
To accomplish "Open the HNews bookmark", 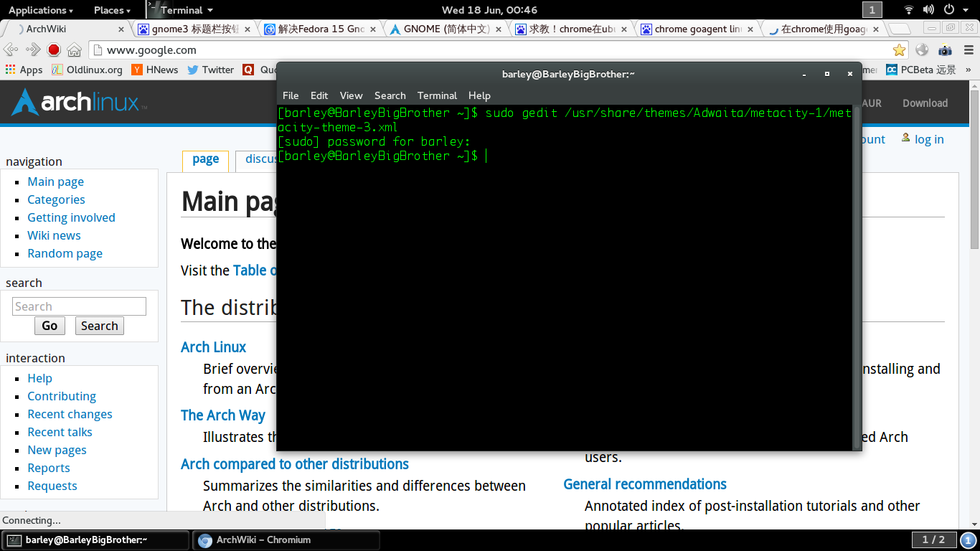I will coord(155,70).
